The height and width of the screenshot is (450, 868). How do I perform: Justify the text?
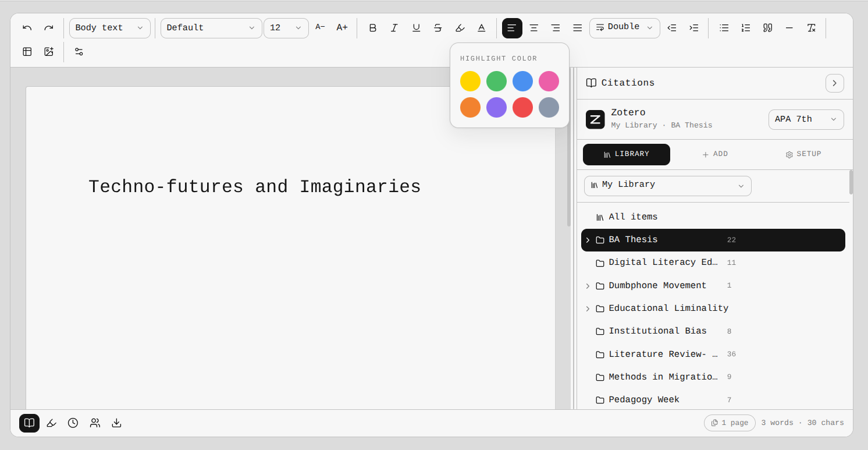click(577, 28)
